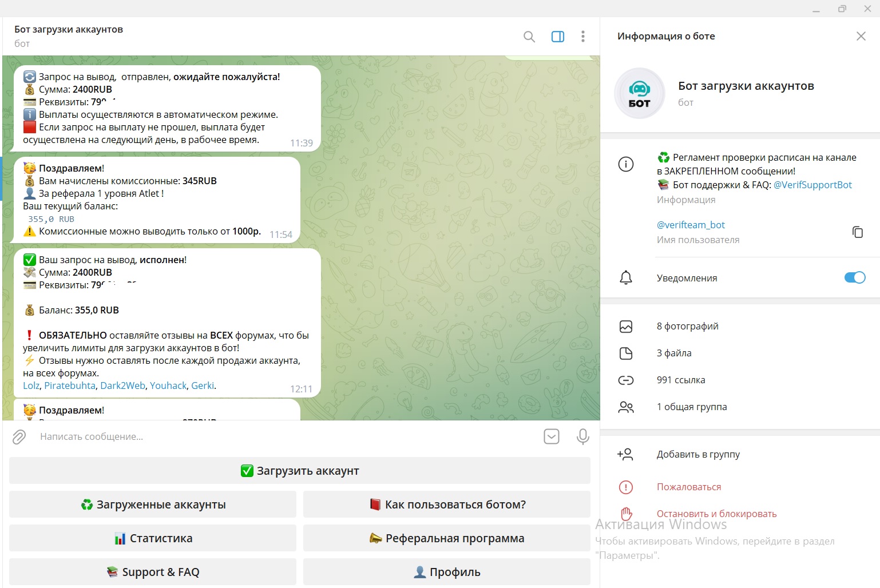Open the Lolz forum link

point(31,386)
